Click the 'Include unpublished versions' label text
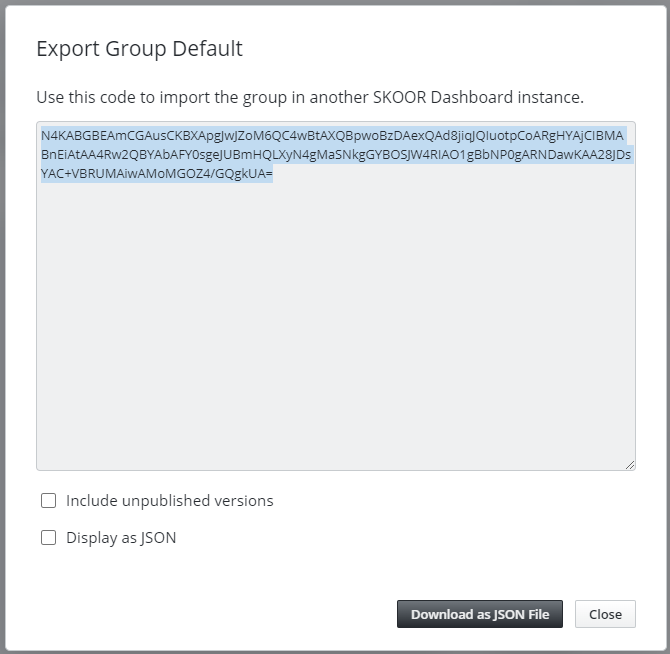Viewport: 670px width, 654px height. 170,501
